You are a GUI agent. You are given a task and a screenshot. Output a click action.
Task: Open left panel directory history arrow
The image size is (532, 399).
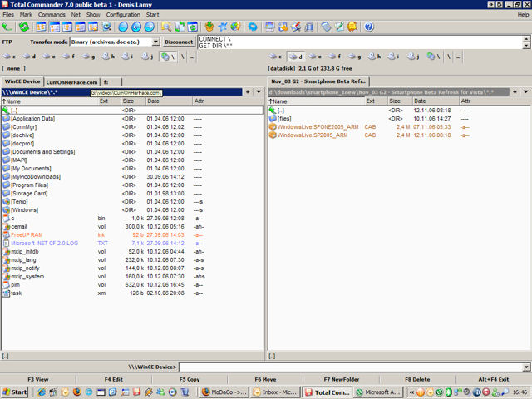tap(259, 92)
